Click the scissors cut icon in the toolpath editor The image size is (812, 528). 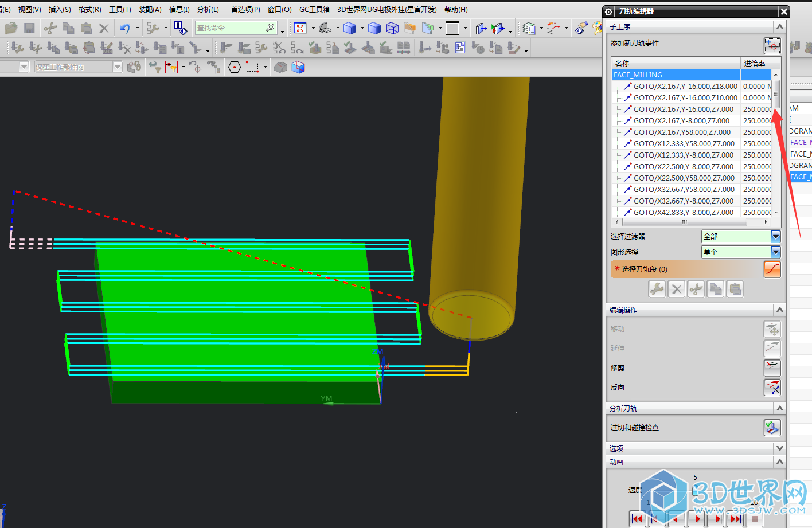(x=696, y=289)
